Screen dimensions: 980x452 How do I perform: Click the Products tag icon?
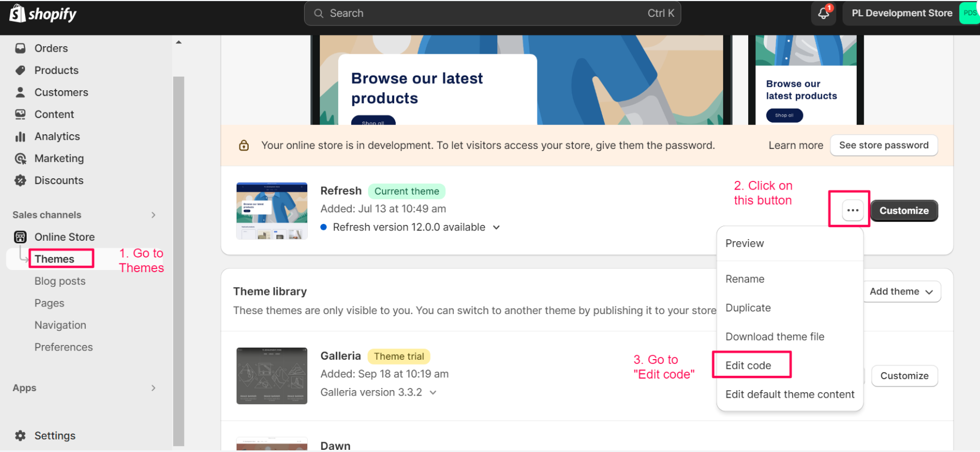pyautogui.click(x=21, y=70)
